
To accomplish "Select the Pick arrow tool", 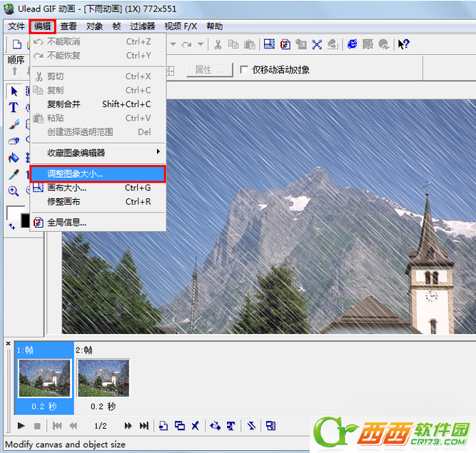I will click(14, 91).
